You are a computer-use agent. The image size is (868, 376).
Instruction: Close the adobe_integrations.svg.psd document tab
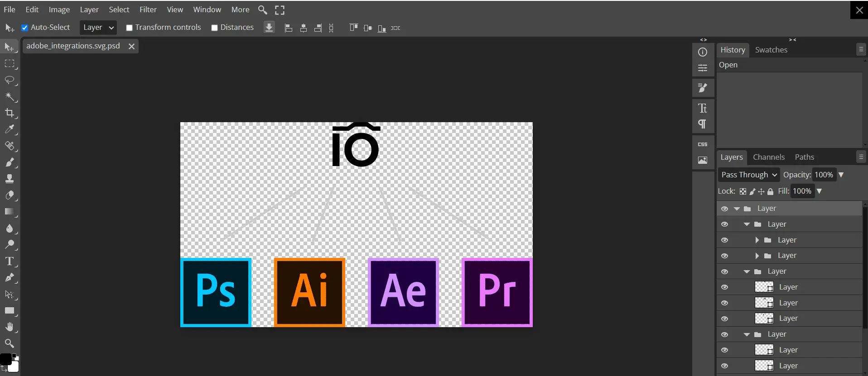click(131, 46)
